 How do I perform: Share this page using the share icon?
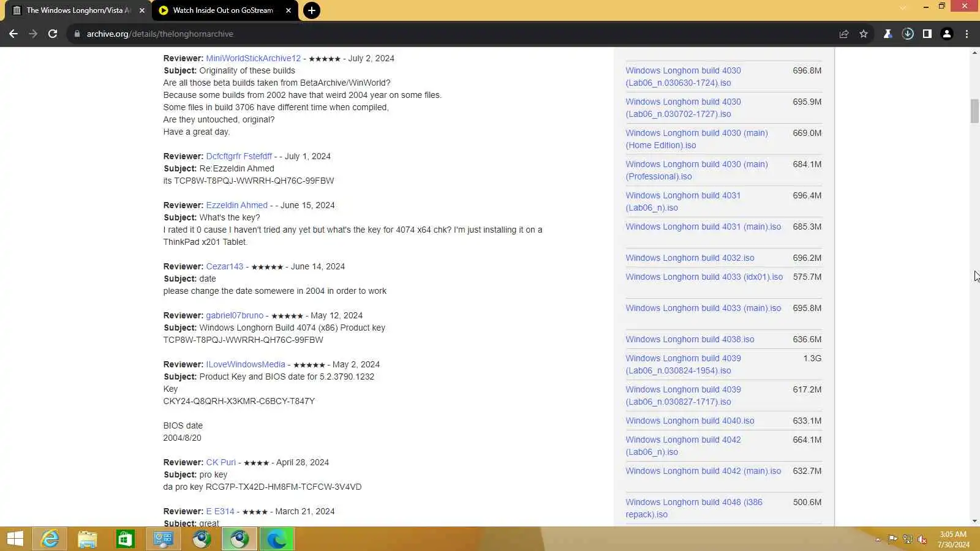tap(844, 34)
